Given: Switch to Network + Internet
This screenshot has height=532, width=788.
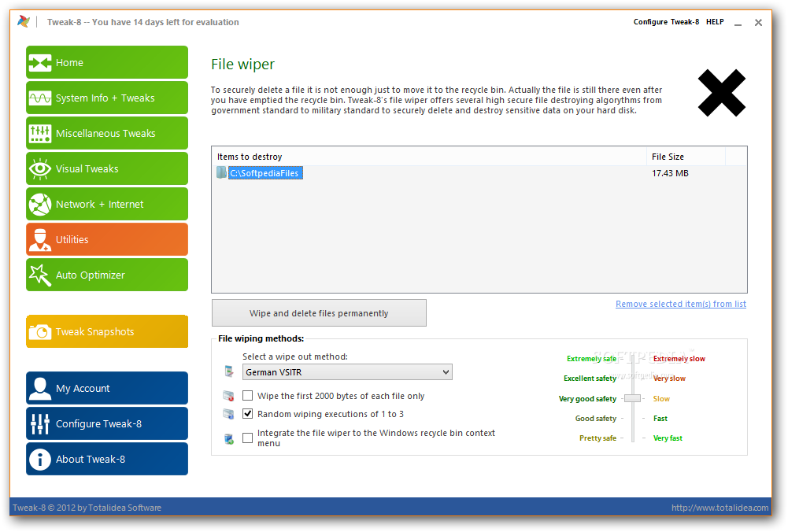Looking at the screenshot, I should coord(107,205).
